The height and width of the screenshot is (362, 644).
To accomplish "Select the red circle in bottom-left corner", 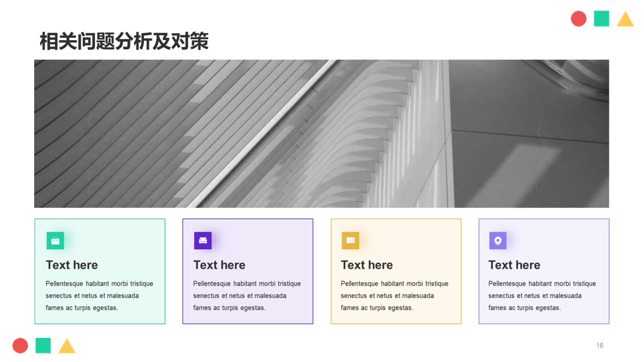I will (20, 345).
